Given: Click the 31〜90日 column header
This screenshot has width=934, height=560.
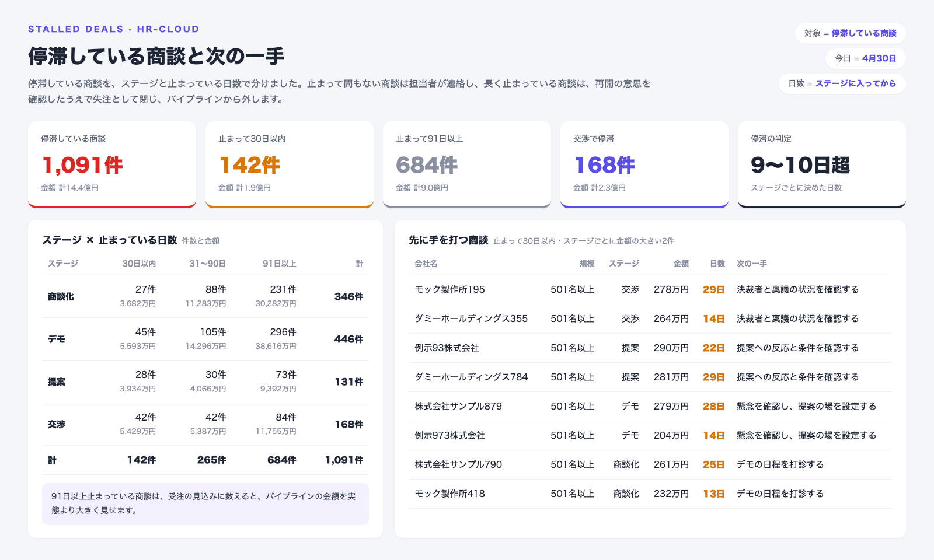Looking at the screenshot, I should click(207, 264).
